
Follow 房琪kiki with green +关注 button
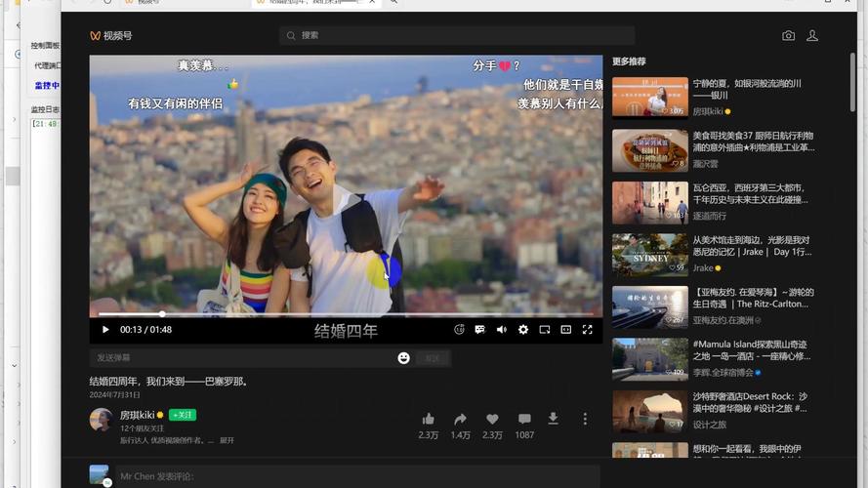coord(183,415)
